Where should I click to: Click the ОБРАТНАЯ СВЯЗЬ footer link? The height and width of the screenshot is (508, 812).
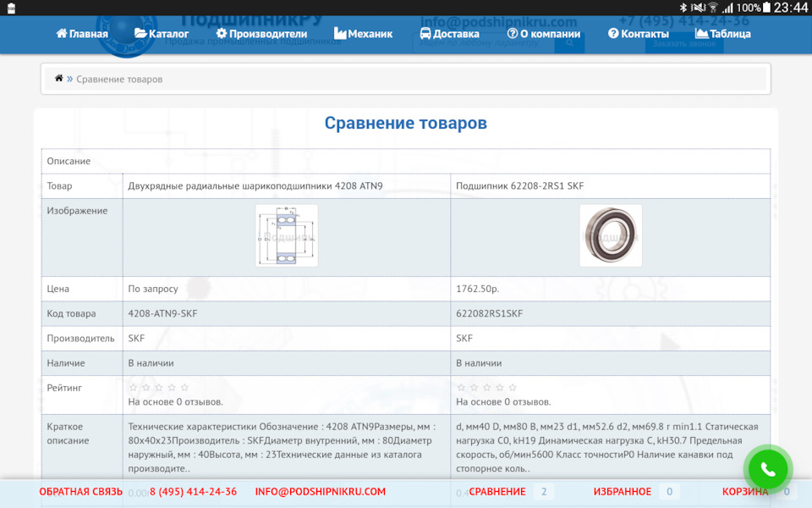click(x=81, y=491)
